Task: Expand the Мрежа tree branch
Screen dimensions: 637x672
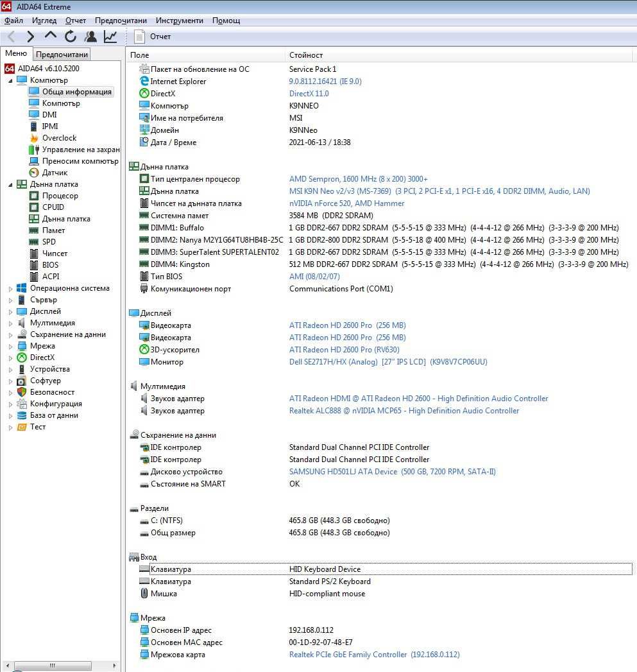Action: tap(10, 347)
